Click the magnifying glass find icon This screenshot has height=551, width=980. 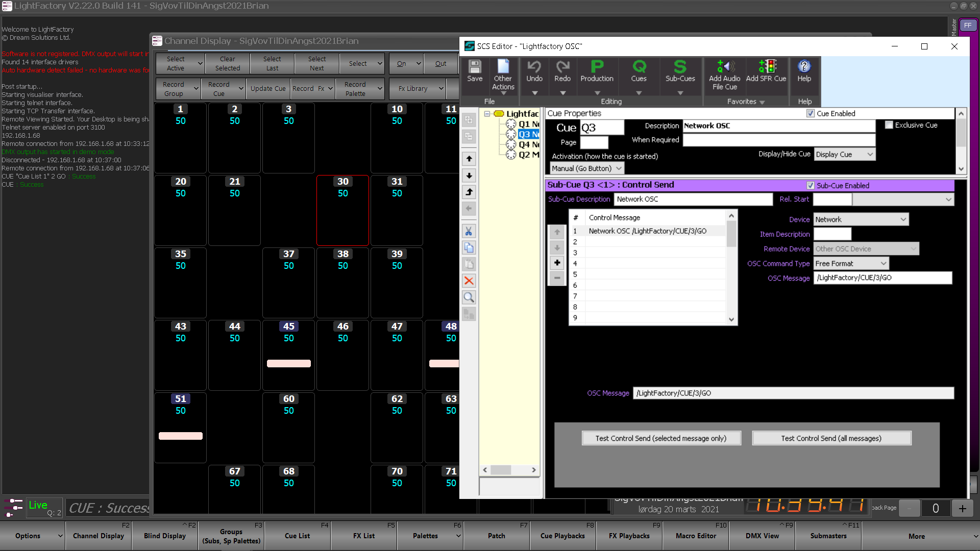tap(469, 297)
